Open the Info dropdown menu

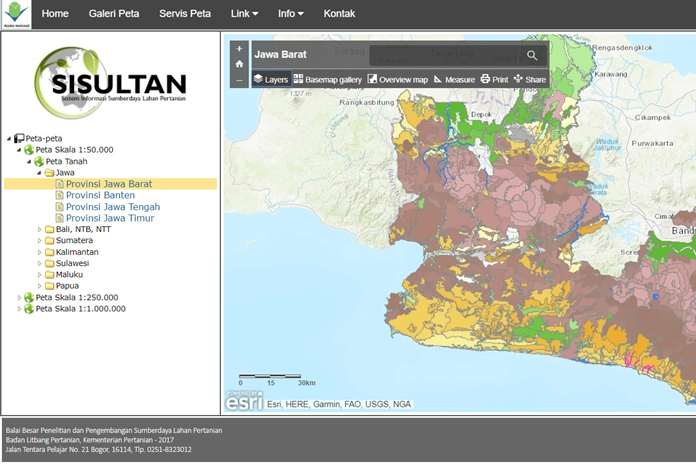point(292,14)
